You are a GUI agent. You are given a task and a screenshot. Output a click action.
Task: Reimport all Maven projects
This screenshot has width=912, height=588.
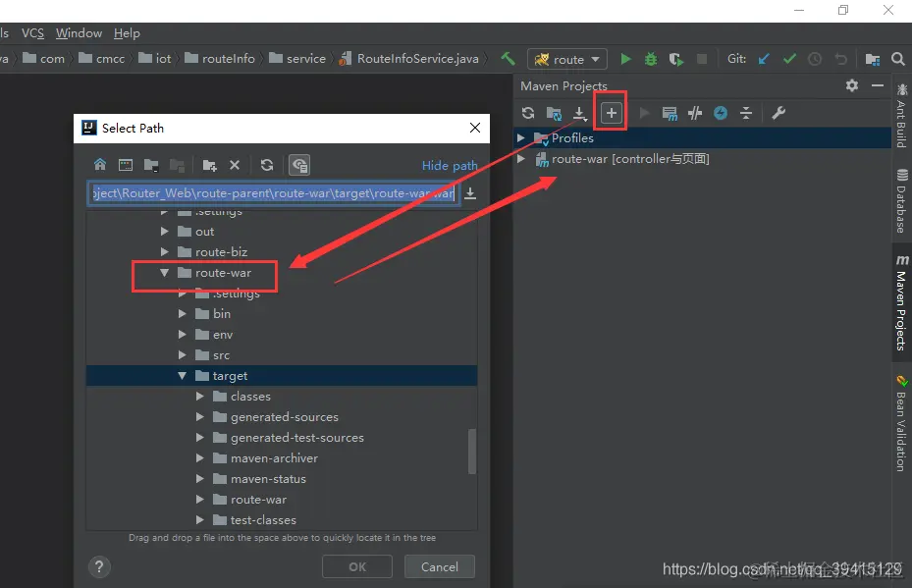point(528,113)
